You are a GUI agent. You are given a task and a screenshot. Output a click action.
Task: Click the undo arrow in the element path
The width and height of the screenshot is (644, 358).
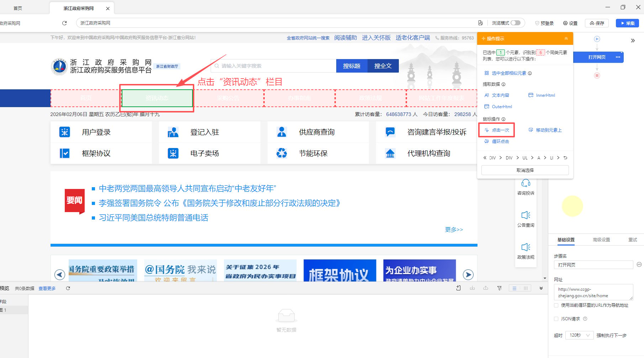tap(565, 158)
